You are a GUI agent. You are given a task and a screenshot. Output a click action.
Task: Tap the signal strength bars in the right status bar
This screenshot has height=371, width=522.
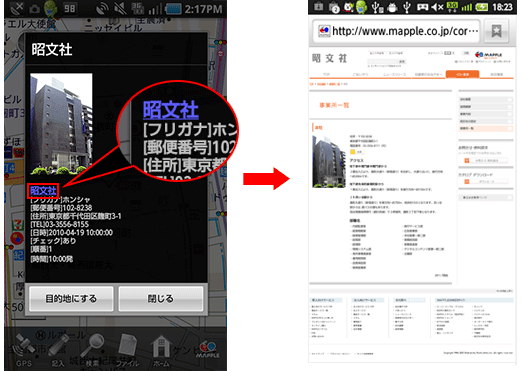coord(467,7)
